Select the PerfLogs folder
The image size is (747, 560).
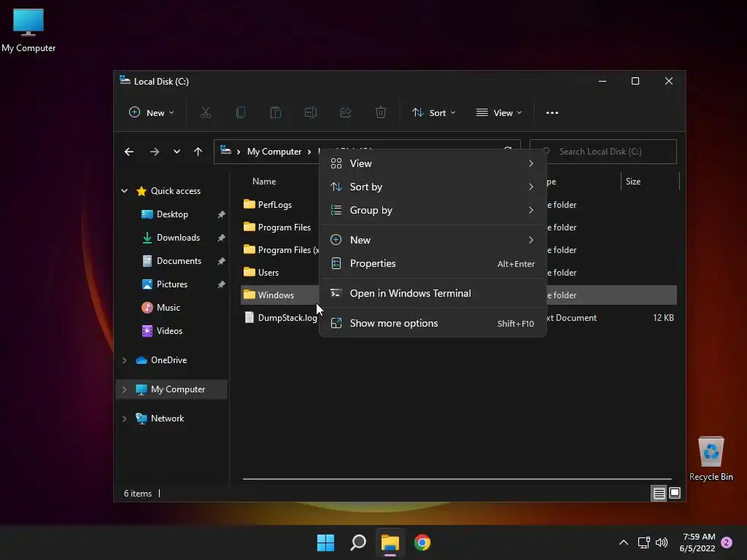(275, 205)
